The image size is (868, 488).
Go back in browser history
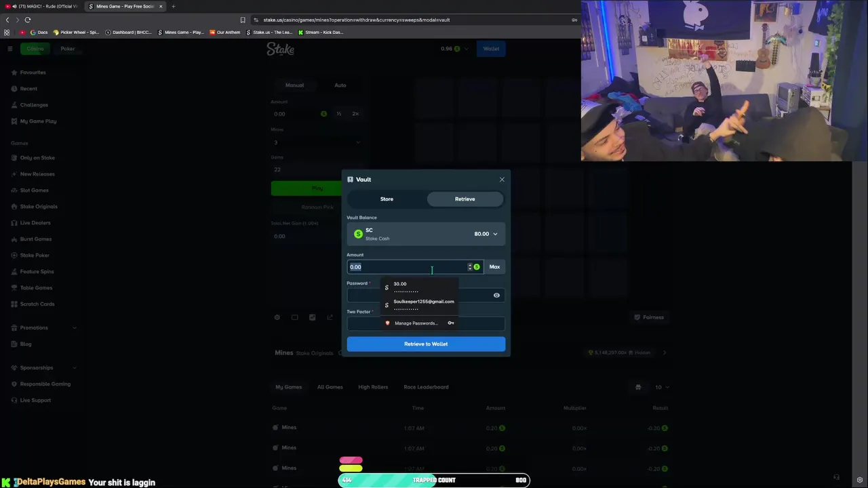click(7, 20)
